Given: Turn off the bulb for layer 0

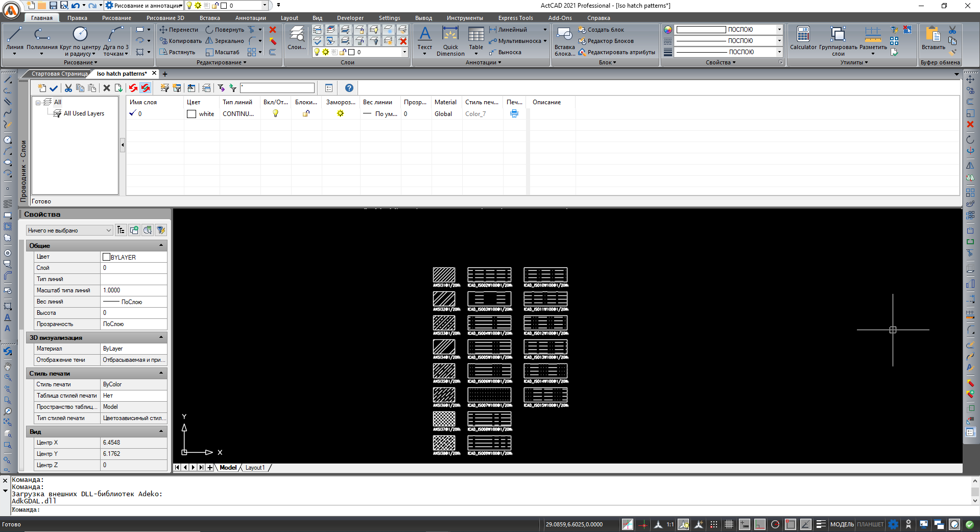Looking at the screenshot, I should coord(275,113).
